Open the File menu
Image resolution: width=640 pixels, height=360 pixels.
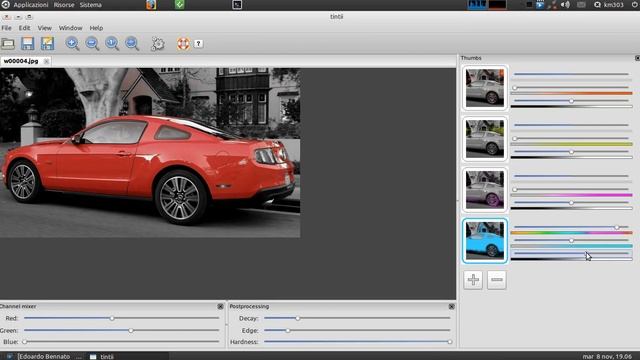click(6, 28)
